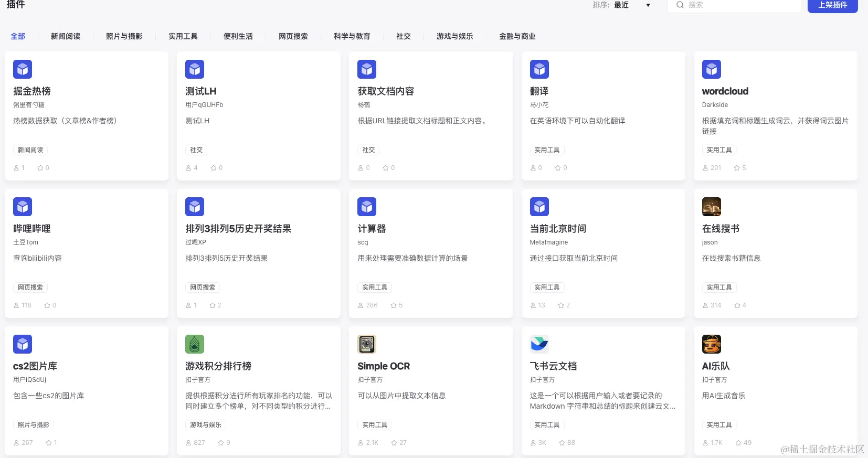The height and width of the screenshot is (458, 868).
Task: Click the search magnifier icon
Action: point(680,5)
